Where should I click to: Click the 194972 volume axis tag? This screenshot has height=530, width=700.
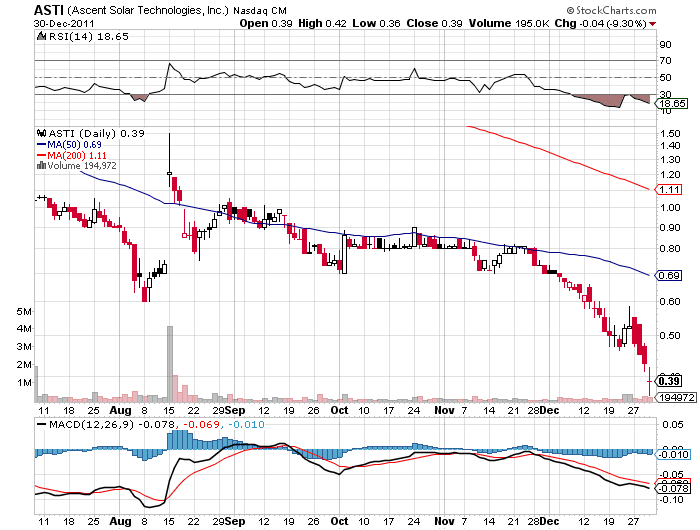pos(675,397)
